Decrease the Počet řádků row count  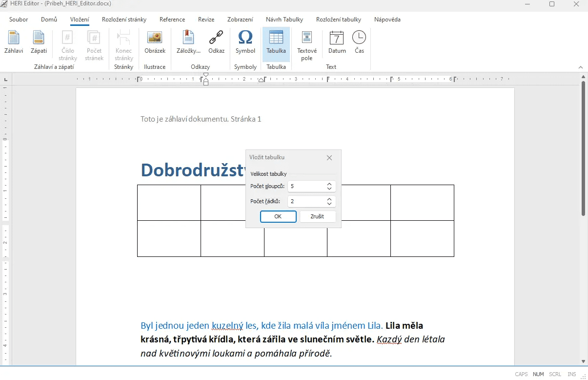coord(329,204)
